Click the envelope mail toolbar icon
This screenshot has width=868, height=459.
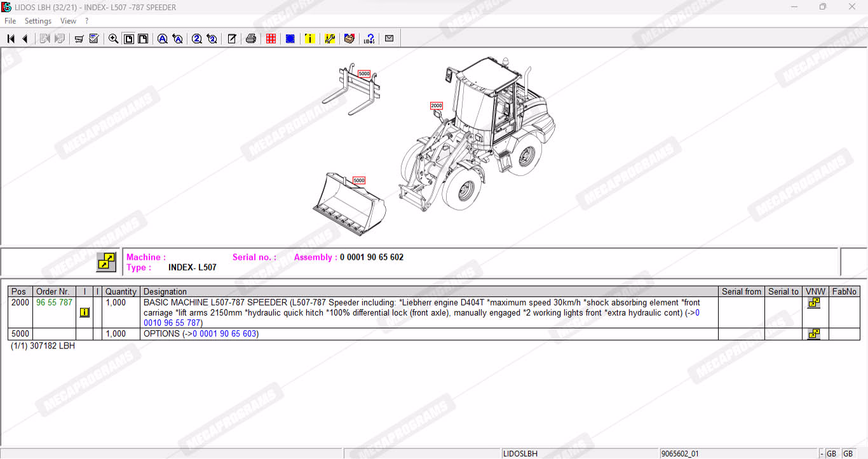389,39
